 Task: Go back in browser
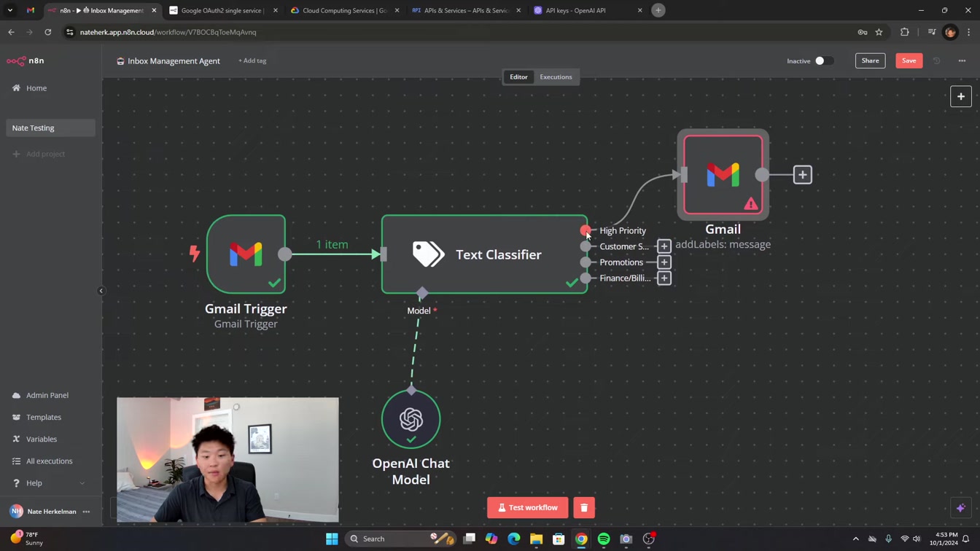(11, 32)
